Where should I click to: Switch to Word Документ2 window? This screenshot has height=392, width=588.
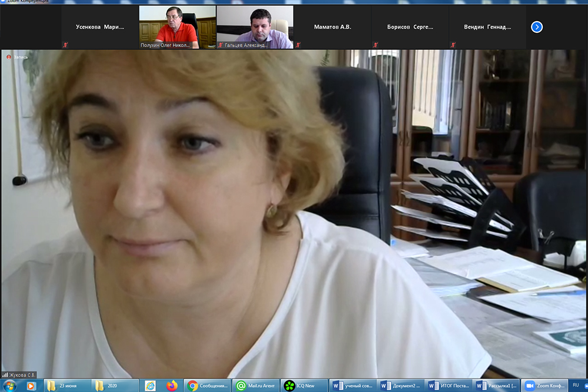(x=401, y=386)
